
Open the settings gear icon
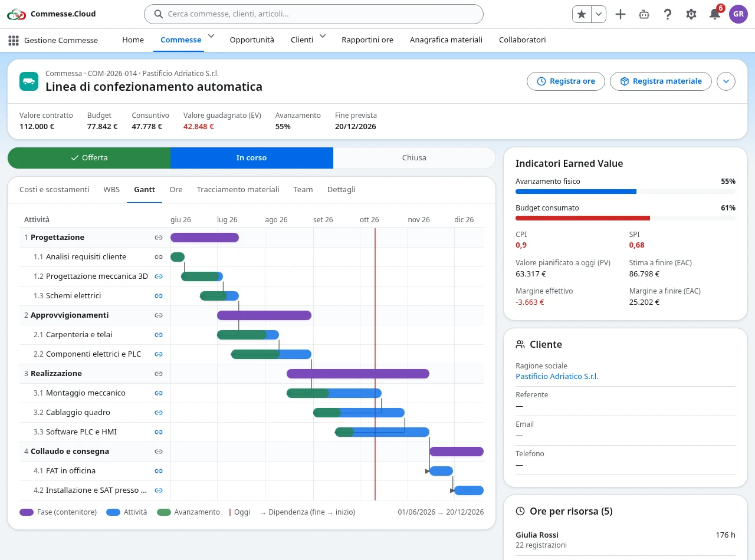point(691,14)
